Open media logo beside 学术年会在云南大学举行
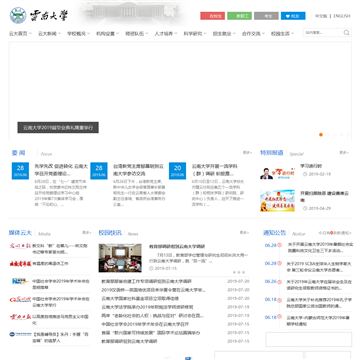The width and height of the screenshot is (360, 360). [20, 299]
